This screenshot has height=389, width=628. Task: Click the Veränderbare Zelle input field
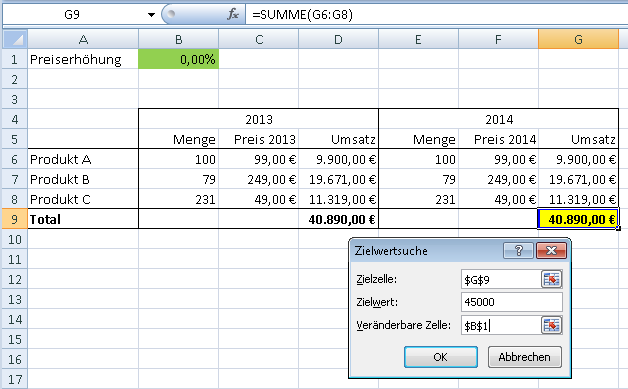501,325
